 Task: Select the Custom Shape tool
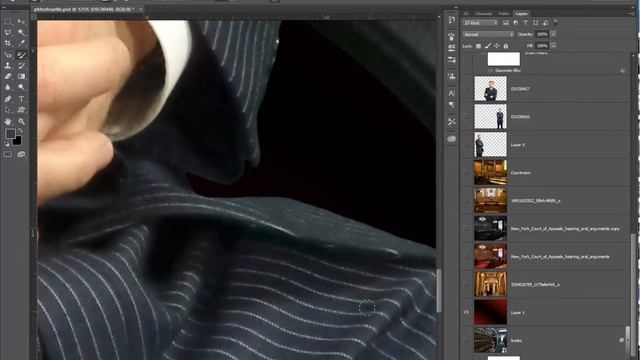[x=21, y=110]
